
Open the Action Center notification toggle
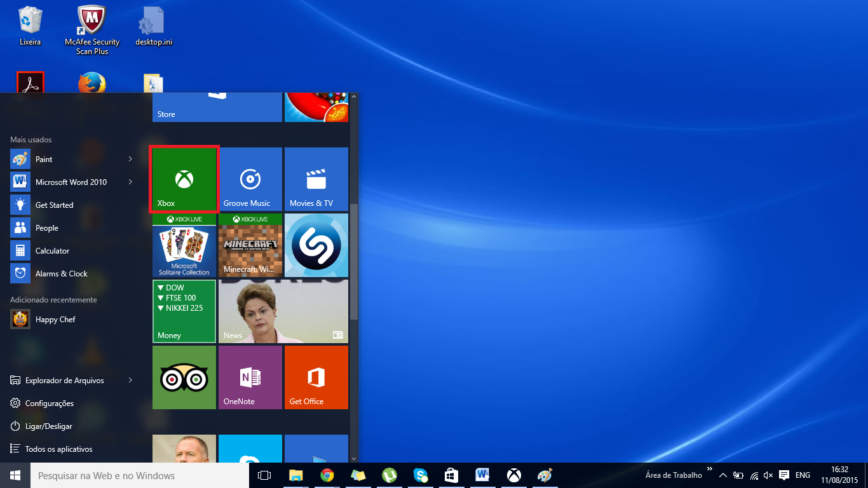(x=783, y=475)
